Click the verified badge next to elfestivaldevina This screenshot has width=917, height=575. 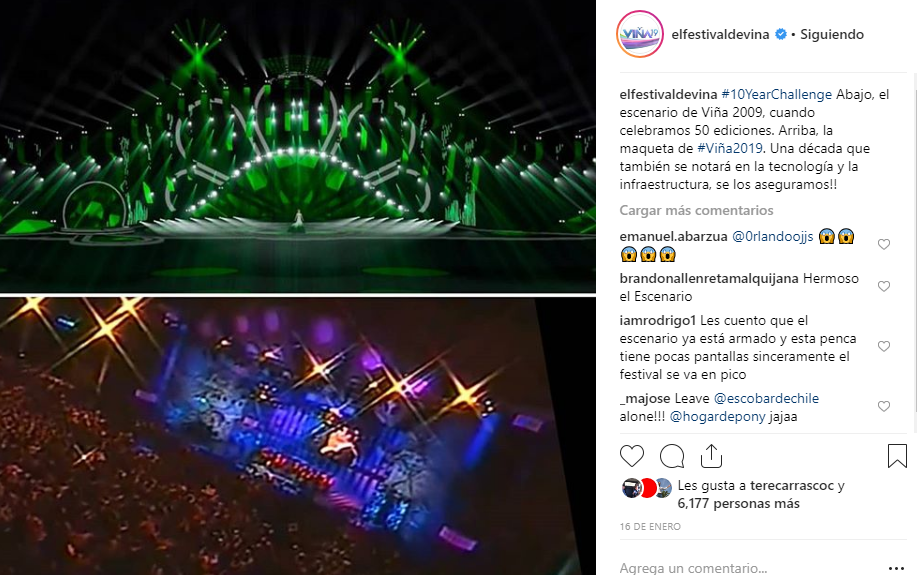tap(780, 35)
